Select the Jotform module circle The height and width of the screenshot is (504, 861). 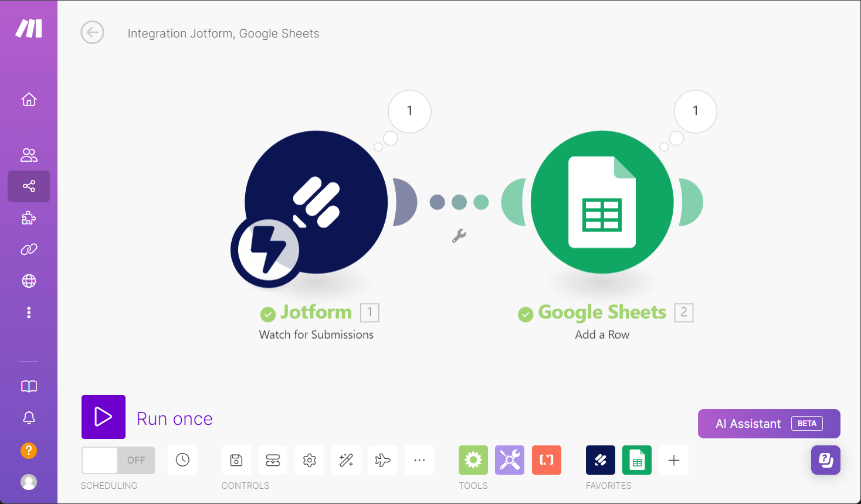[316, 202]
